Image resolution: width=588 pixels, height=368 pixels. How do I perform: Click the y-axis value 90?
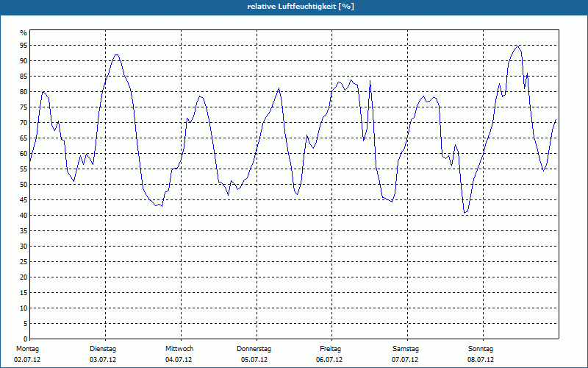pos(24,61)
